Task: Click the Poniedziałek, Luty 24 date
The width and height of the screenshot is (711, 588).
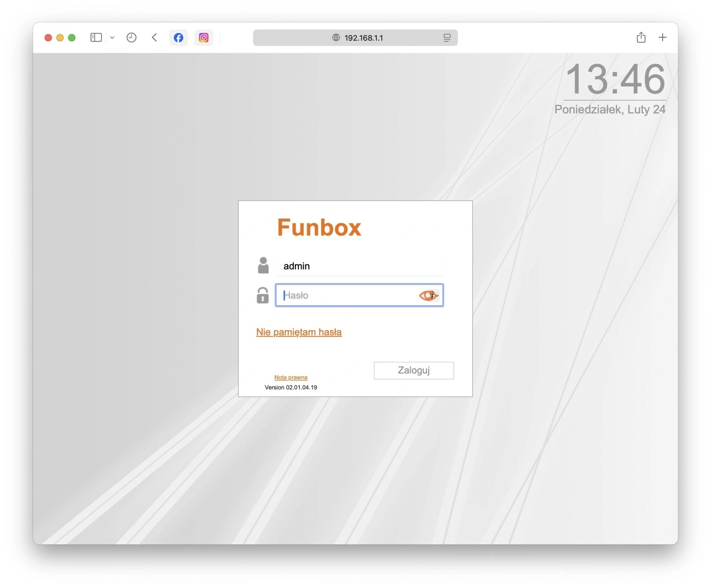Action: coord(610,109)
